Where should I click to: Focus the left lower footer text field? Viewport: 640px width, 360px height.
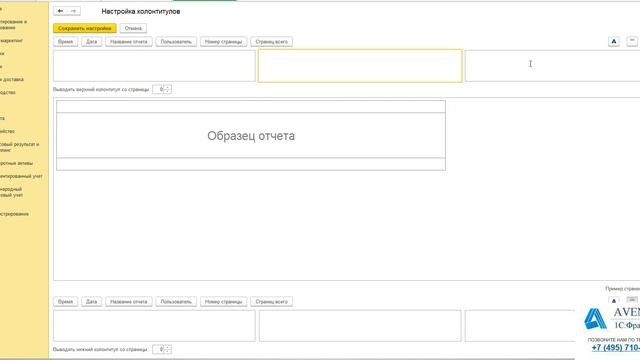pyautogui.click(x=154, y=326)
